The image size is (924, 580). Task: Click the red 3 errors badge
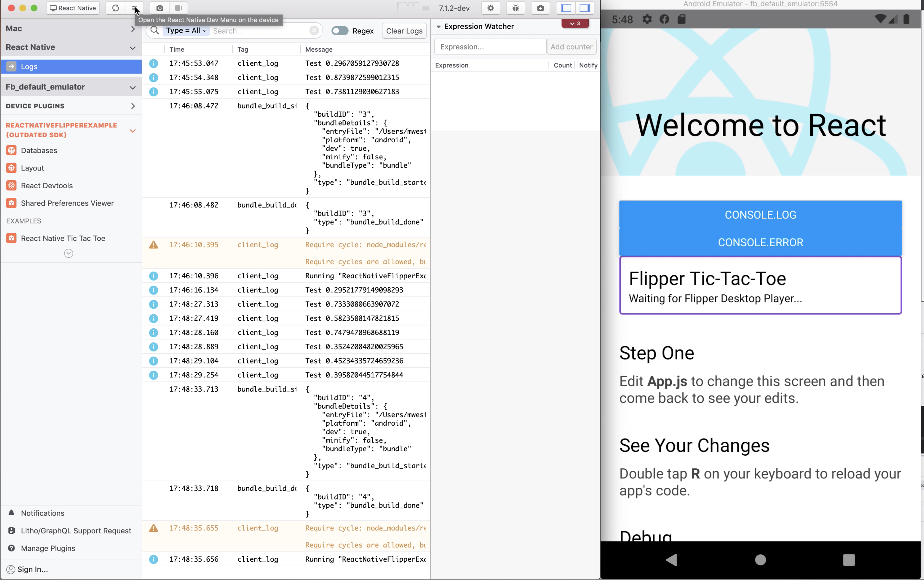(574, 23)
